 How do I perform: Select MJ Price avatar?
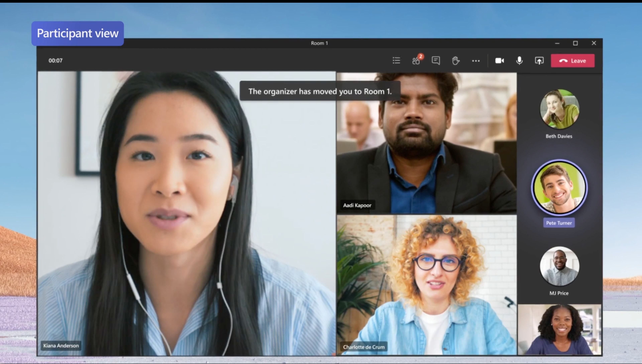559,266
